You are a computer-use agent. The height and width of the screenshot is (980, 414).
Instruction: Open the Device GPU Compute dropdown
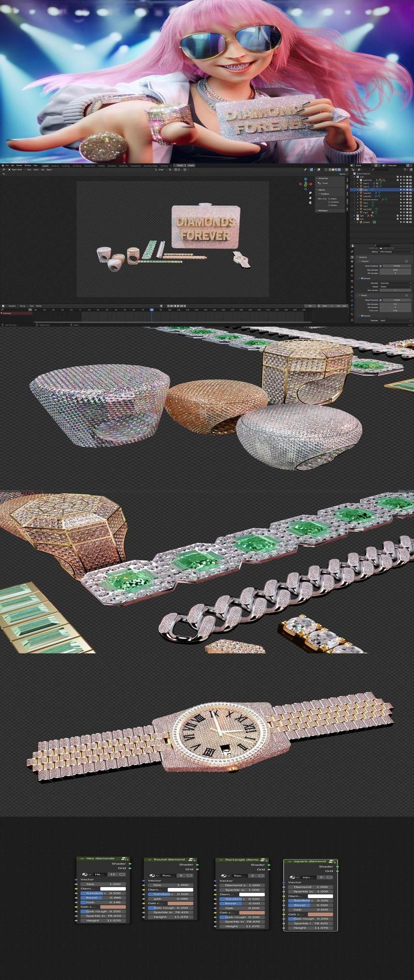pyautogui.click(x=396, y=252)
